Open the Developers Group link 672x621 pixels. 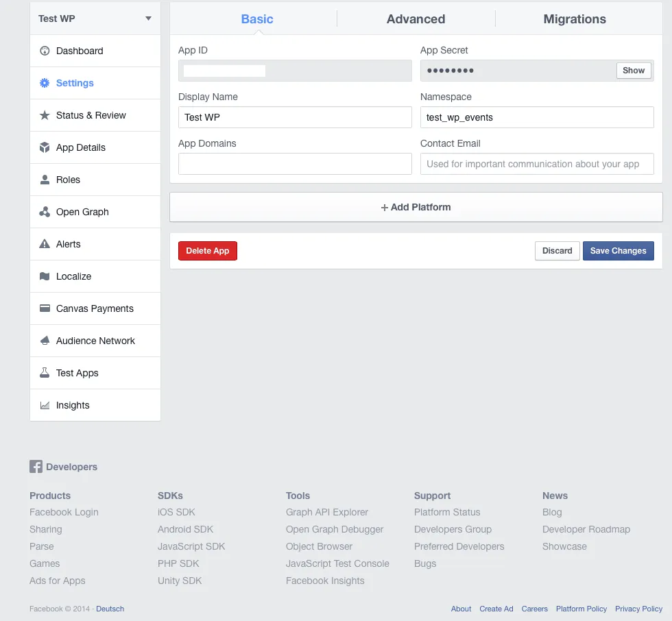tap(453, 529)
